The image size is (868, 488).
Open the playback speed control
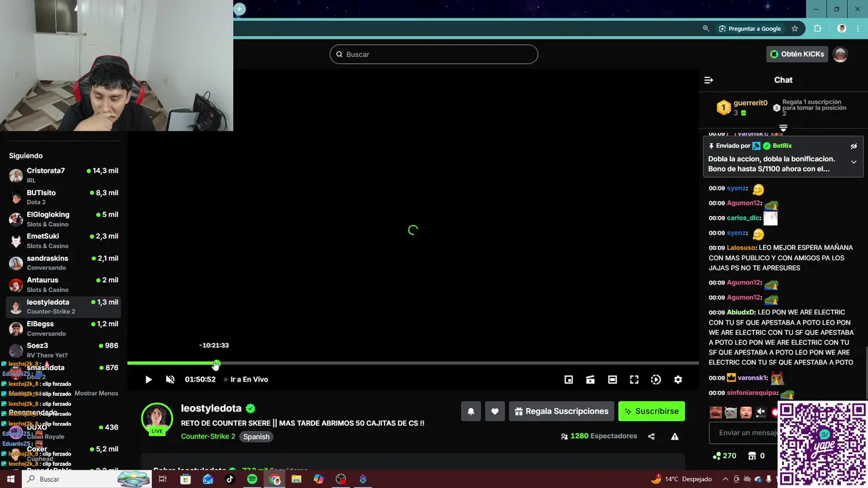pyautogui.click(x=656, y=380)
